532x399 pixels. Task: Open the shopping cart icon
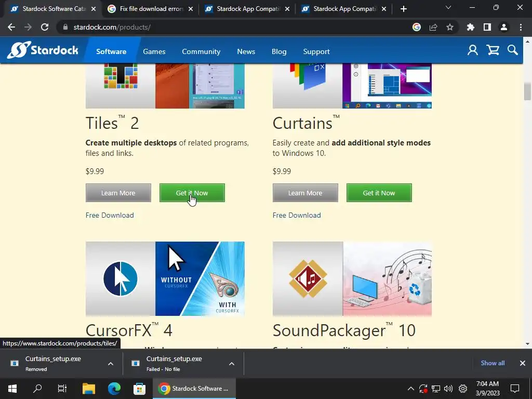pos(493,50)
